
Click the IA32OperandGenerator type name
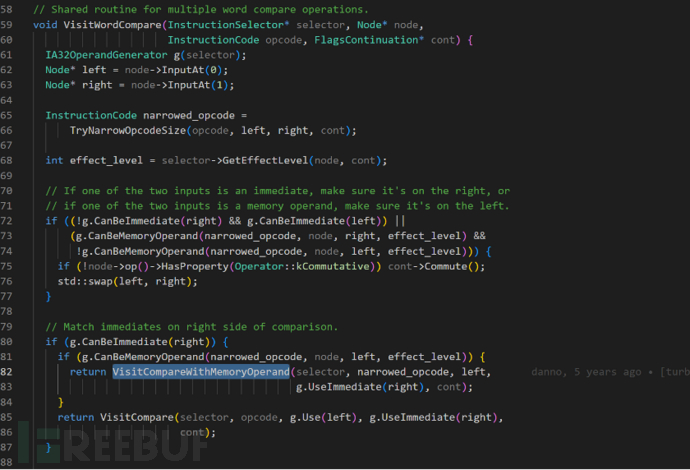pyautogui.click(x=106, y=55)
